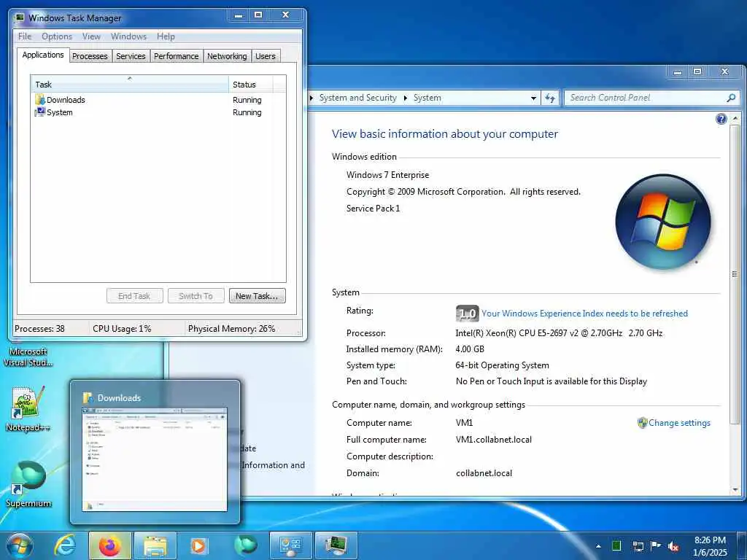
Task: Click the Start orb in taskbar
Action: [x=19, y=545]
